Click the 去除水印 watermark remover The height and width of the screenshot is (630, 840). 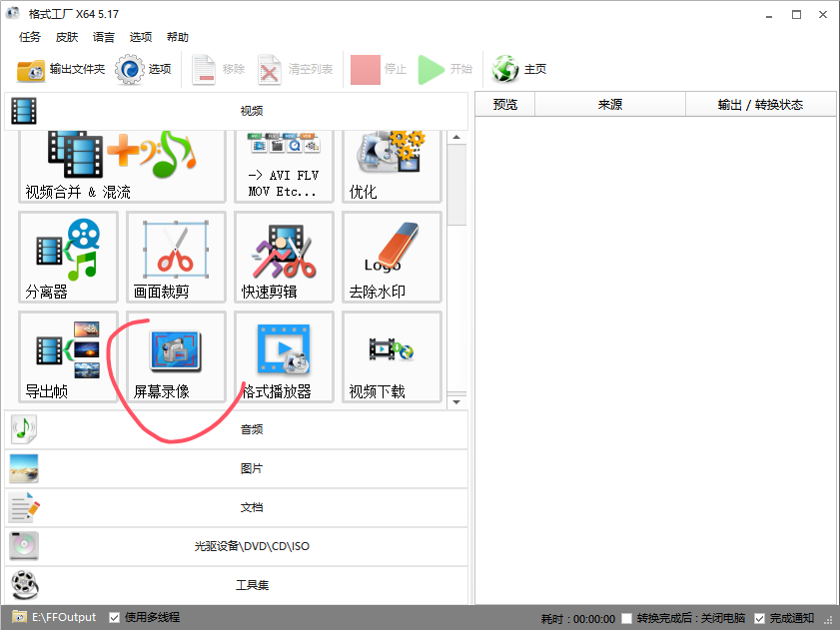pos(392,257)
